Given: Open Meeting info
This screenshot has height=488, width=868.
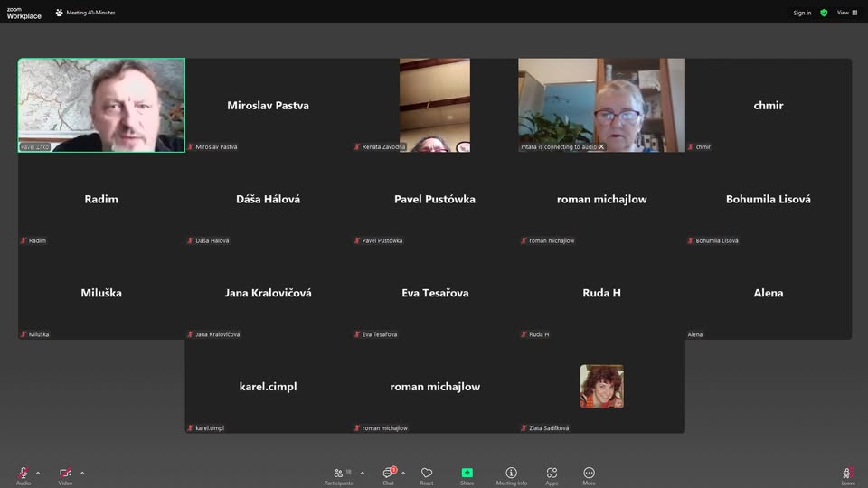Looking at the screenshot, I should click(x=511, y=474).
